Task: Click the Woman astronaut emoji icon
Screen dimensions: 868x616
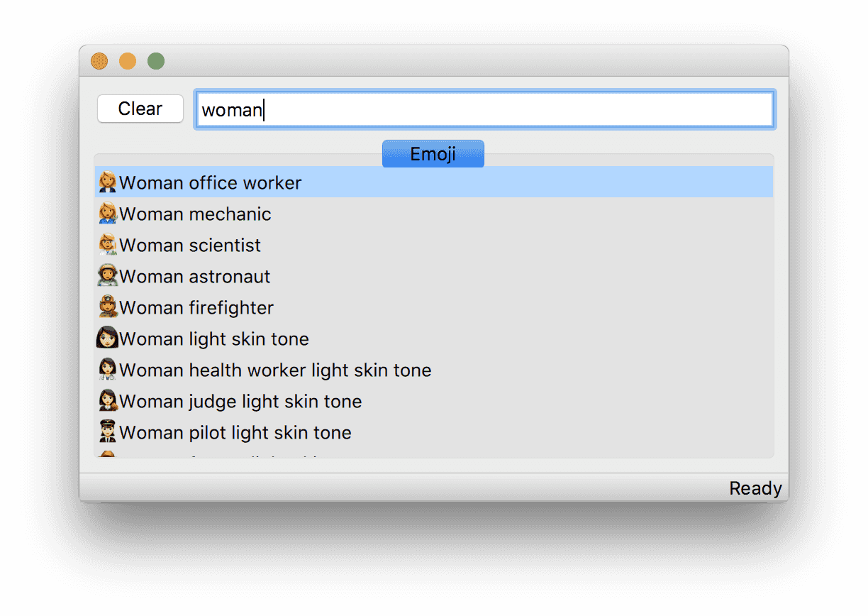Action: (x=107, y=276)
